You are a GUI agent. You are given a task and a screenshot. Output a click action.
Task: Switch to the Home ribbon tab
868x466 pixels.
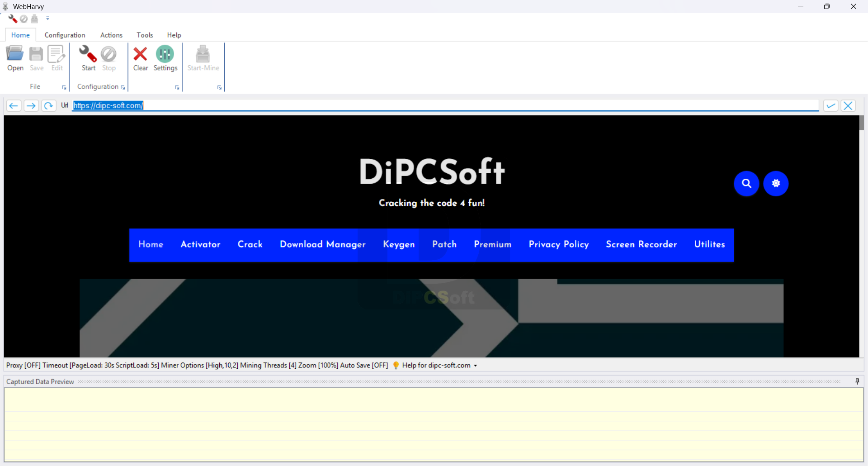click(x=20, y=35)
